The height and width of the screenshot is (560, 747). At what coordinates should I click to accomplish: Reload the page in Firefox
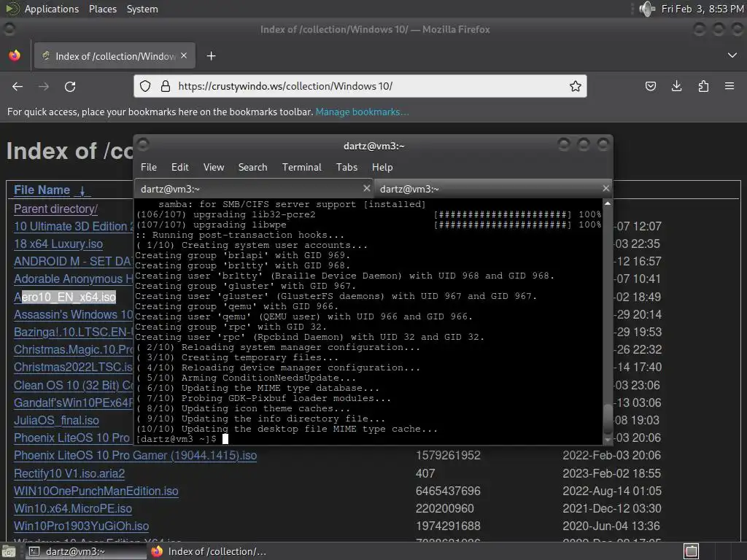click(70, 86)
